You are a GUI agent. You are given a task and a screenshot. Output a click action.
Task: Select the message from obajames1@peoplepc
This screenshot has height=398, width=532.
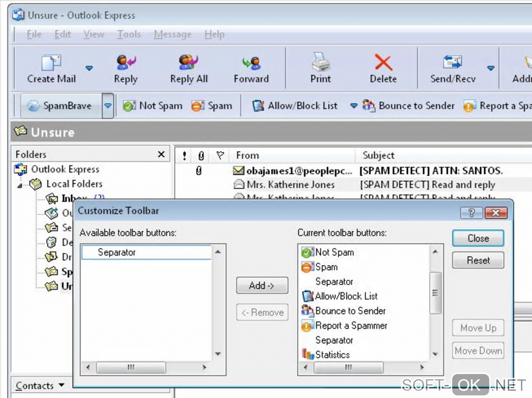pyautogui.click(x=354, y=170)
